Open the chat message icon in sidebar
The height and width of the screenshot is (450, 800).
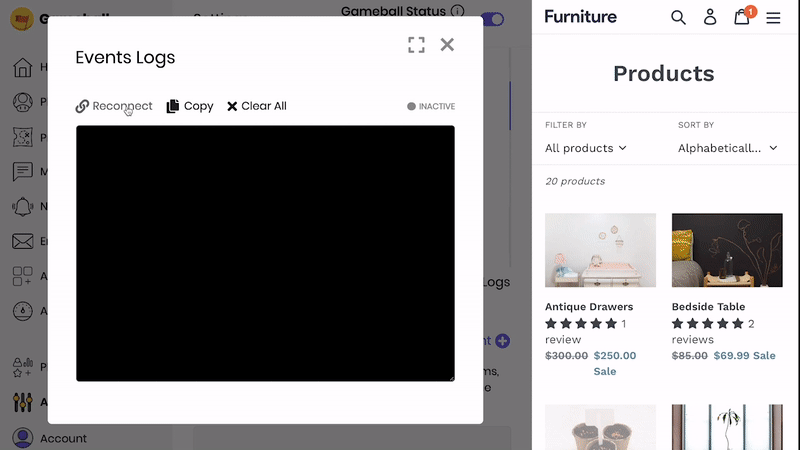point(22,171)
